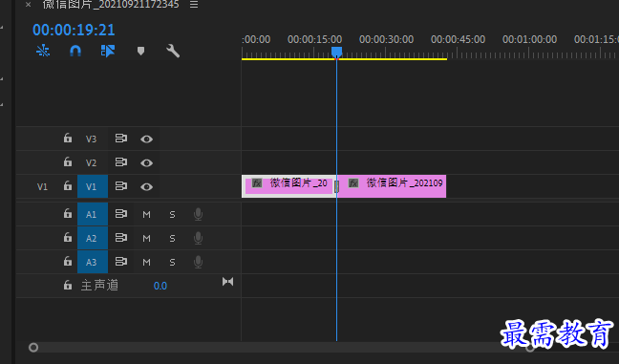
Task: Toggle sync lock on track V3
Action: click(x=120, y=139)
